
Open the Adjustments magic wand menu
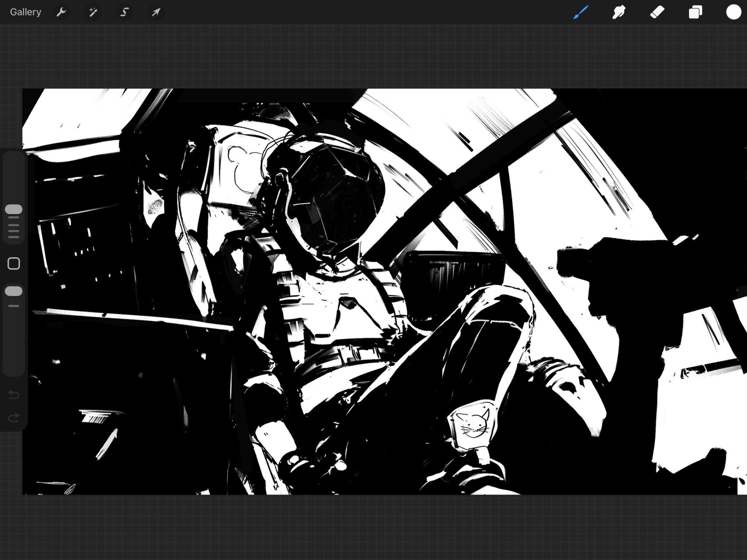click(93, 12)
